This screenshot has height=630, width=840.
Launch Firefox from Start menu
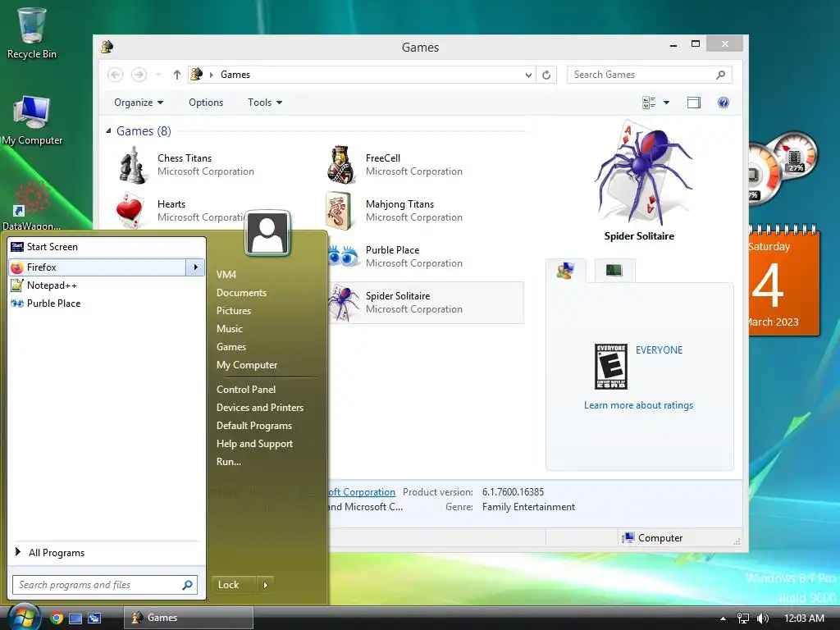pyautogui.click(x=97, y=267)
